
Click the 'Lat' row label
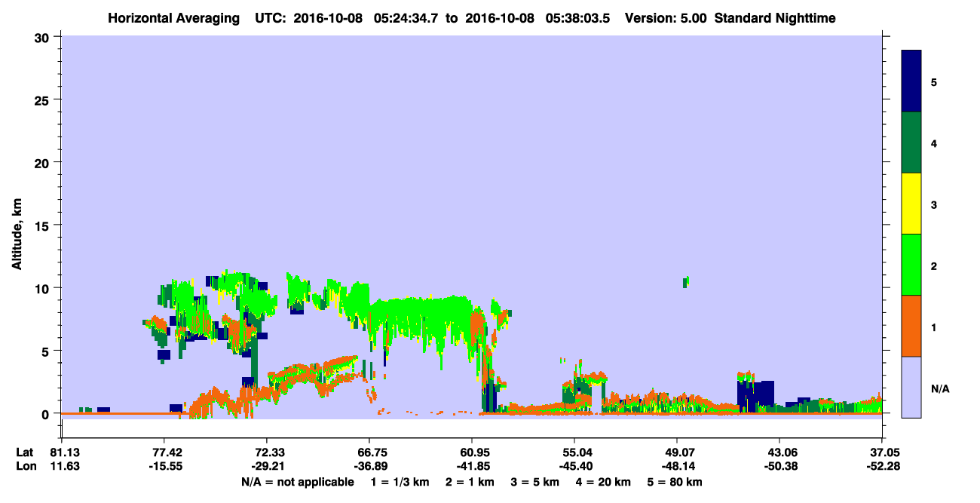25,452
